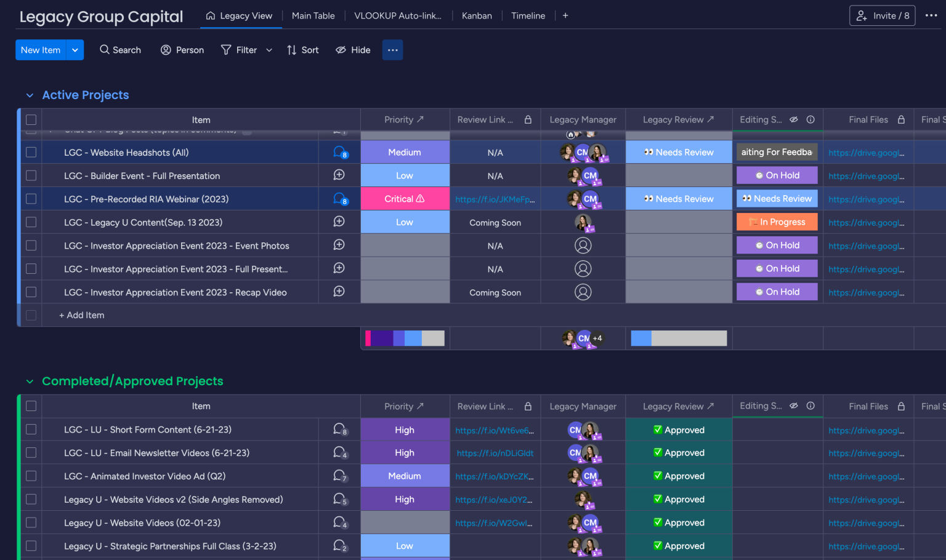Open the Filter dropdown arrow
The width and height of the screenshot is (946, 560).
pyautogui.click(x=269, y=50)
